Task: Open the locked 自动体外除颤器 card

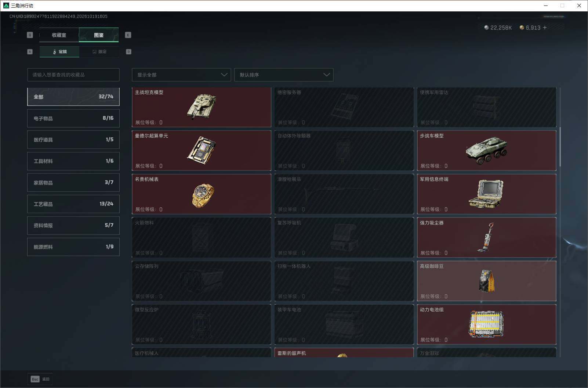Action: pos(344,151)
